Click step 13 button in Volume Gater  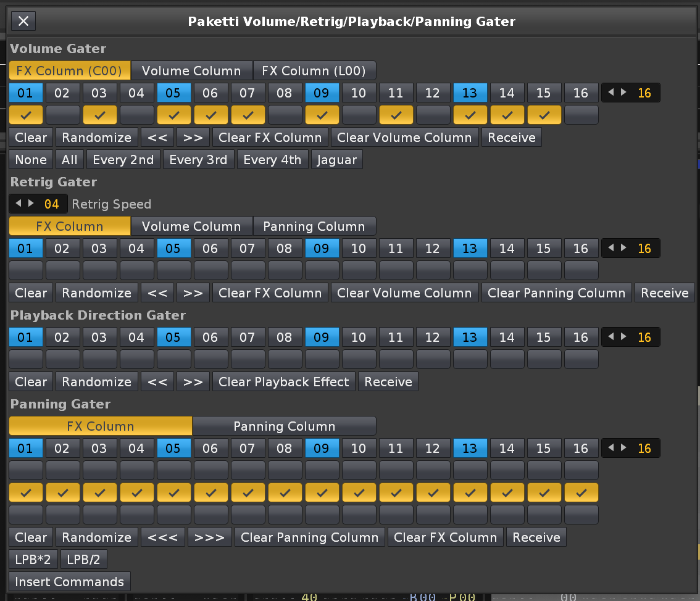[x=470, y=93]
